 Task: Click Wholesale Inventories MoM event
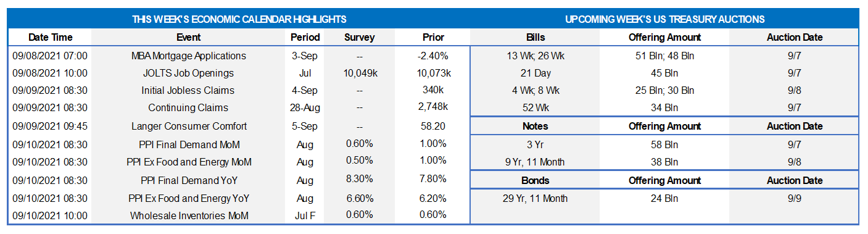coord(188,216)
